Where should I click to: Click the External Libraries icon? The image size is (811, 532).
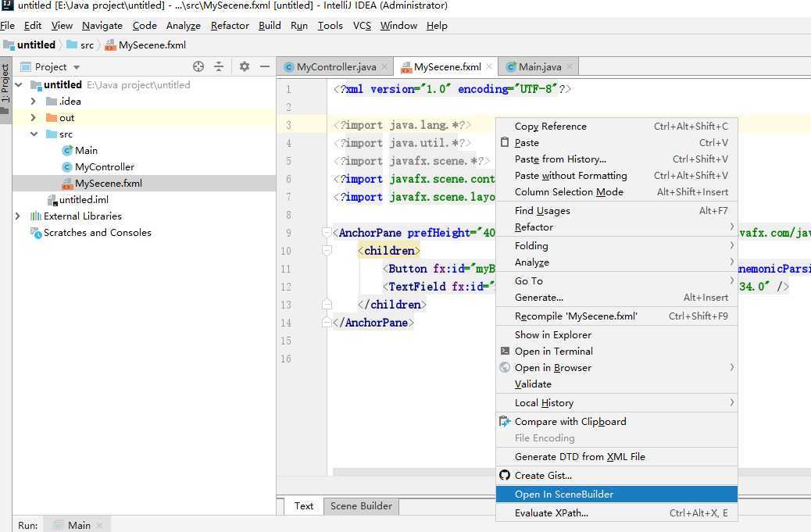36,216
